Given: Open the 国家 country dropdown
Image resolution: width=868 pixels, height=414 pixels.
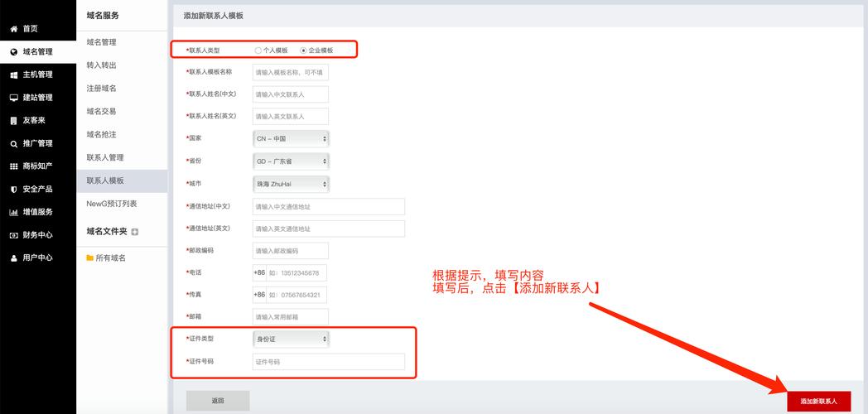Looking at the screenshot, I should [290, 139].
